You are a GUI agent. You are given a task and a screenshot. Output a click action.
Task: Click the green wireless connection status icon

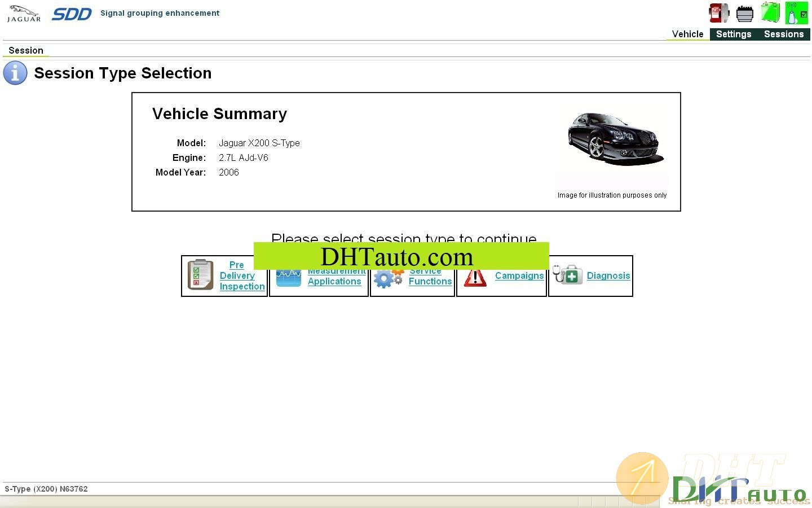[x=797, y=13]
